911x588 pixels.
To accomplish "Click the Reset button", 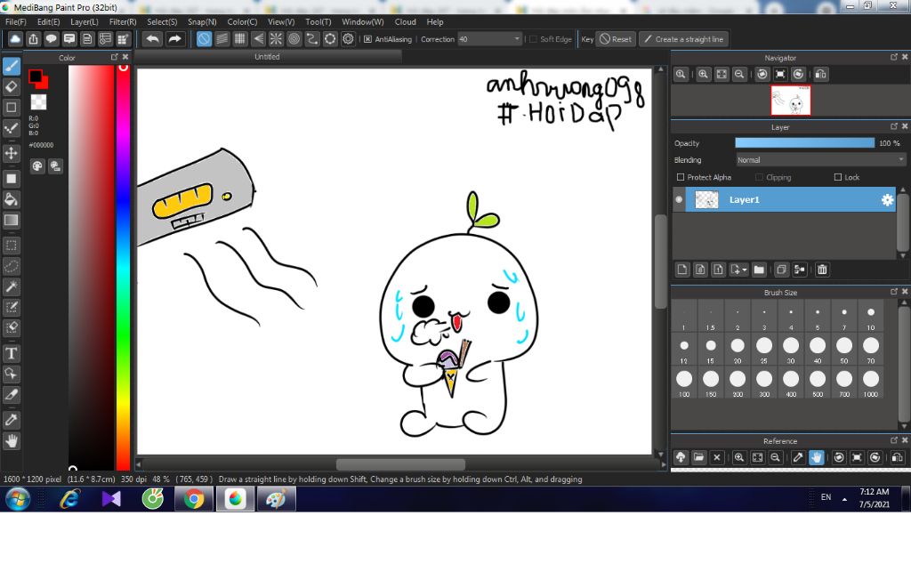I will 616,39.
